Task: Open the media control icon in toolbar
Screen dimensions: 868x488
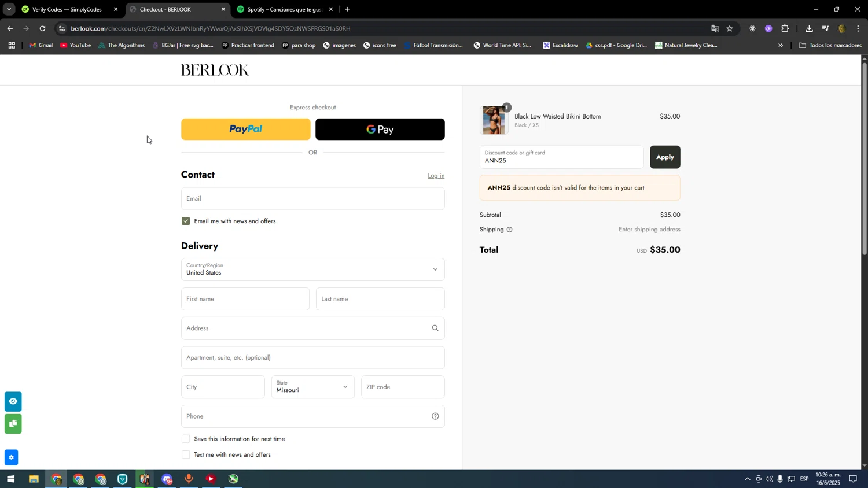Action: pyautogui.click(x=826, y=28)
